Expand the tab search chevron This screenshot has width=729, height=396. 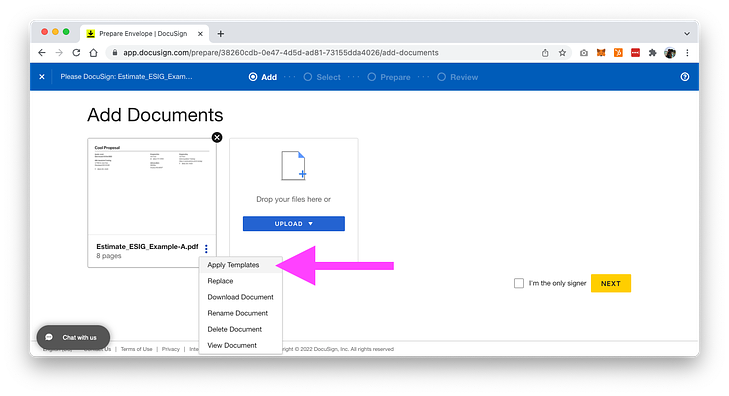(x=687, y=33)
